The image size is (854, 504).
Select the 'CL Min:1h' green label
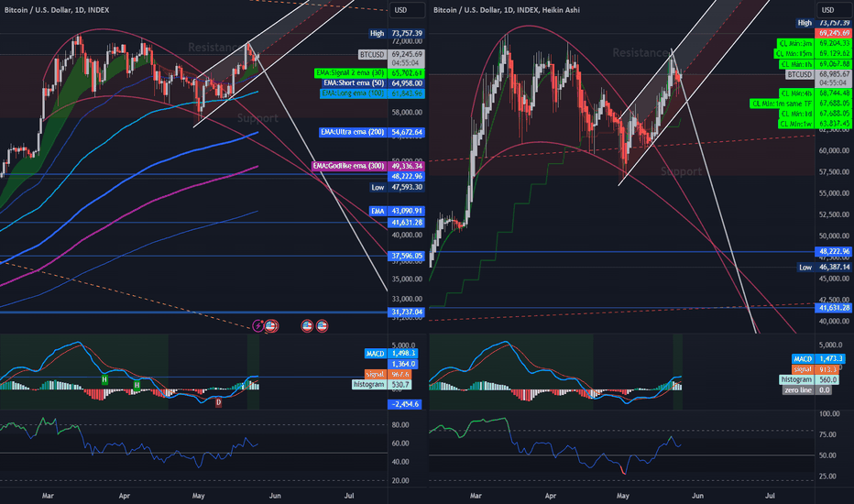coord(814,64)
